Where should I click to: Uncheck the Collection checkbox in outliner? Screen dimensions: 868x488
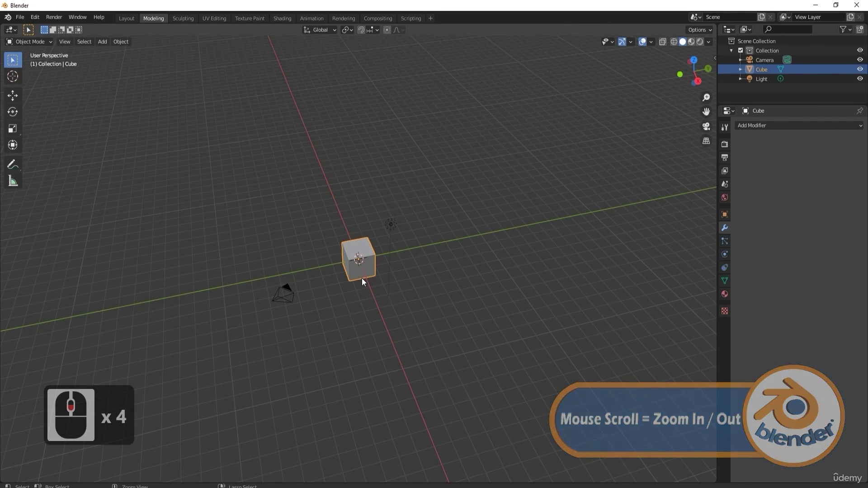pos(741,51)
